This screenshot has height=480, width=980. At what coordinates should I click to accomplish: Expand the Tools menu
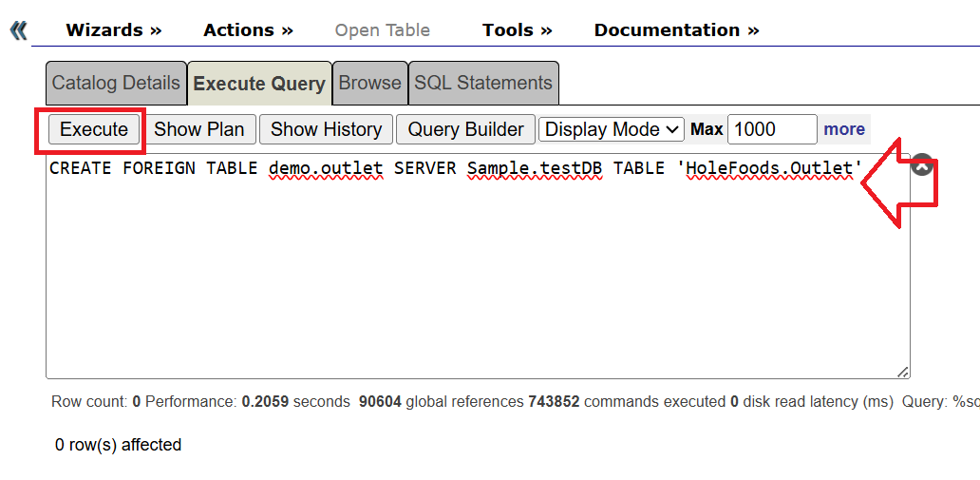point(517,30)
